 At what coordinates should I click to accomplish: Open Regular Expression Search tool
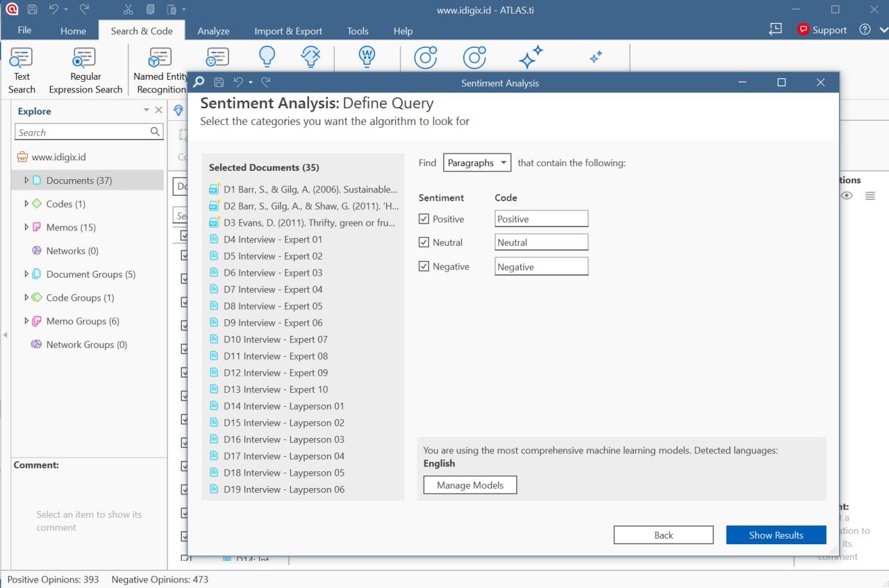pos(85,70)
